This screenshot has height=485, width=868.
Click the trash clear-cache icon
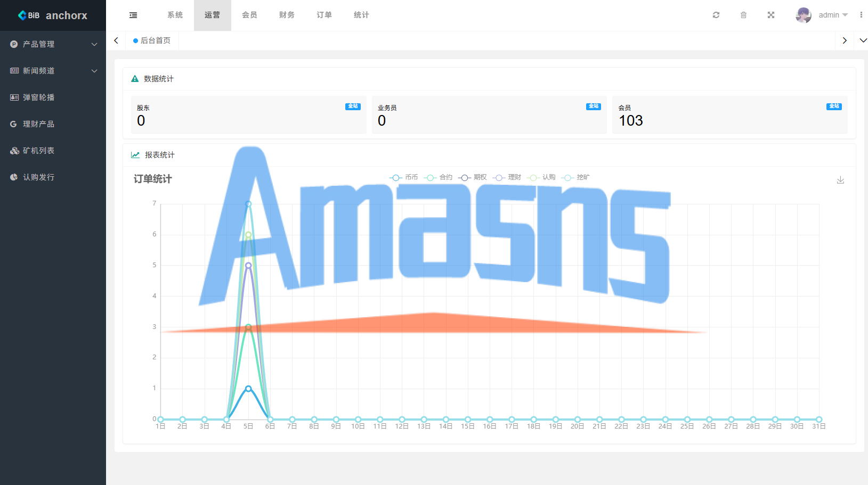click(743, 15)
